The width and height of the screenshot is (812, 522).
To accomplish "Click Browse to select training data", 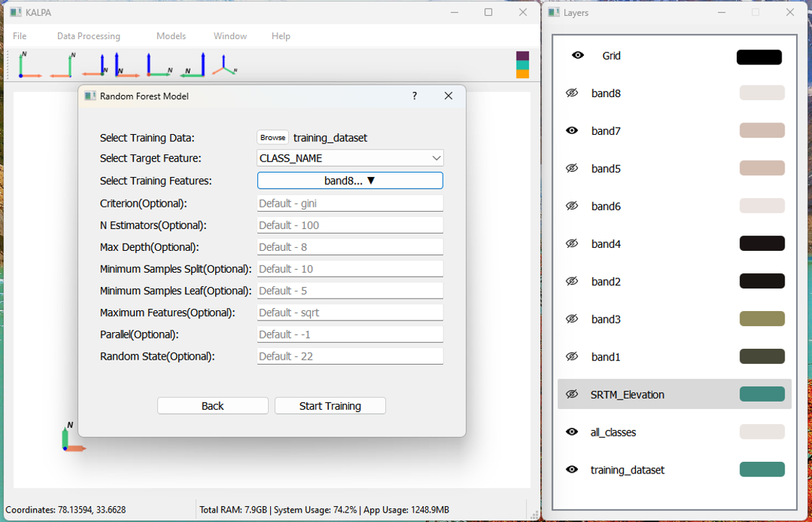I will pos(273,137).
